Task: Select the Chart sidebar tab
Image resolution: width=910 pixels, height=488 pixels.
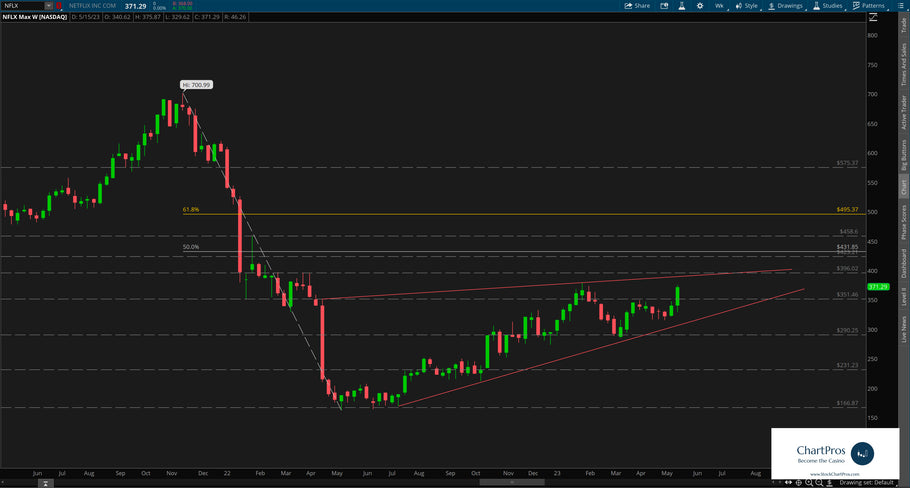Action: pos(904,187)
